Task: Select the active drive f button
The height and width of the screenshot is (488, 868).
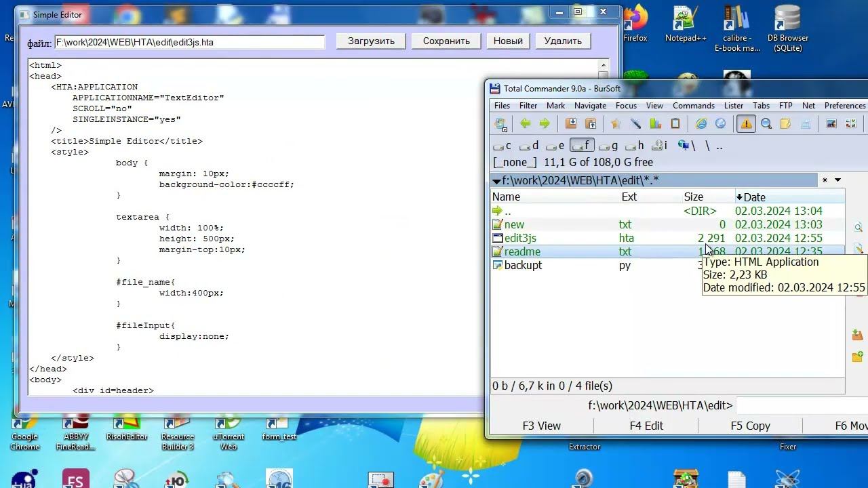Action: pyautogui.click(x=582, y=146)
